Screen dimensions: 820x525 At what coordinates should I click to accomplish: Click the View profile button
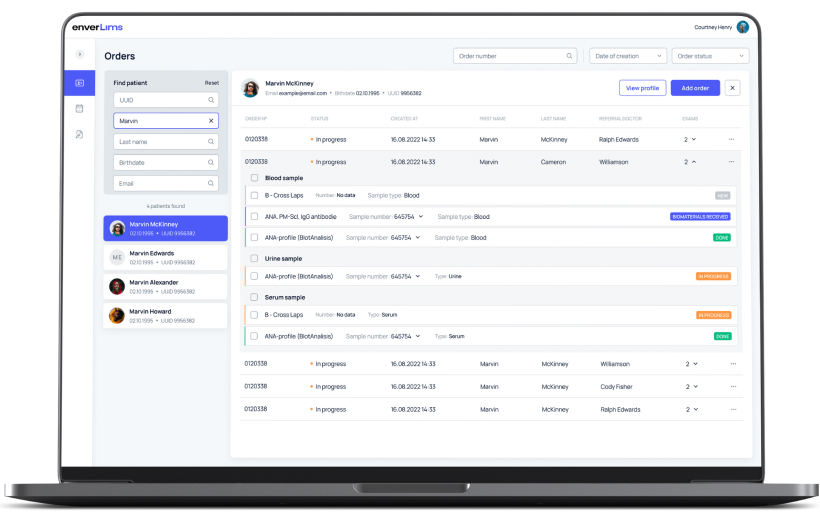click(642, 88)
